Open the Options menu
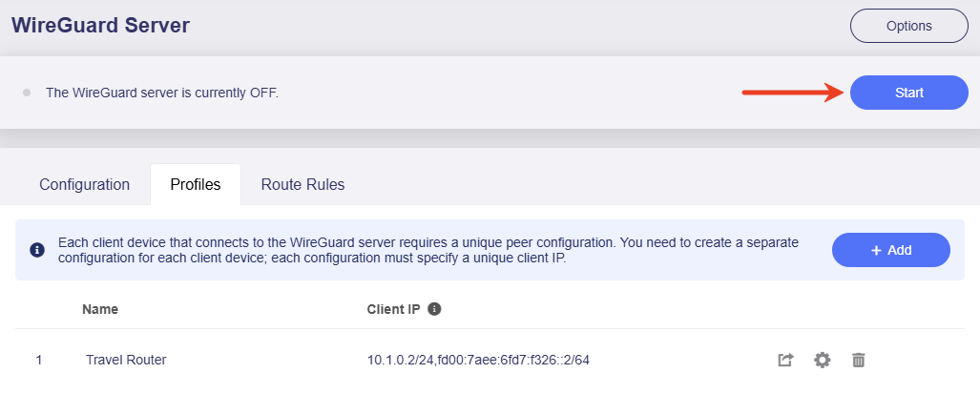The height and width of the screenshot is (394, 980). 908,26
